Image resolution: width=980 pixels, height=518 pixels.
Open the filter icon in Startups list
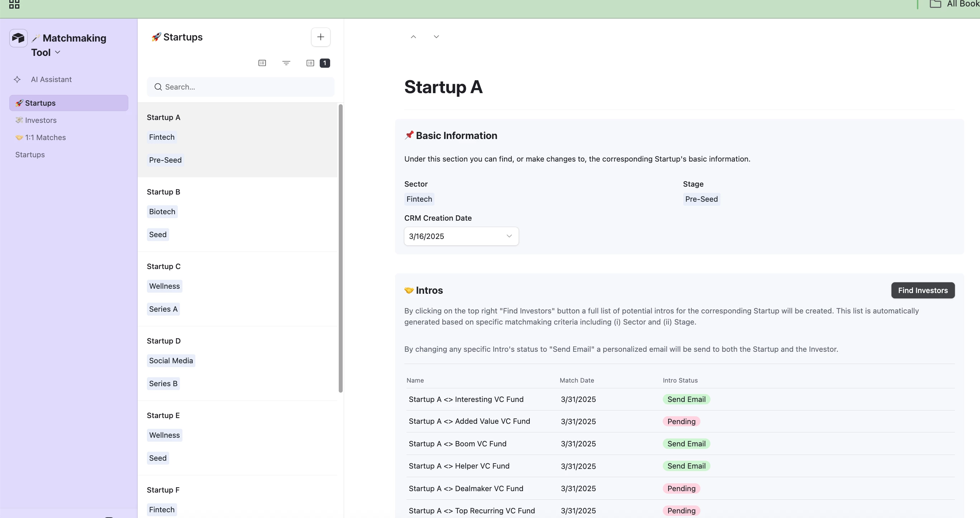[x=286, y=63]
